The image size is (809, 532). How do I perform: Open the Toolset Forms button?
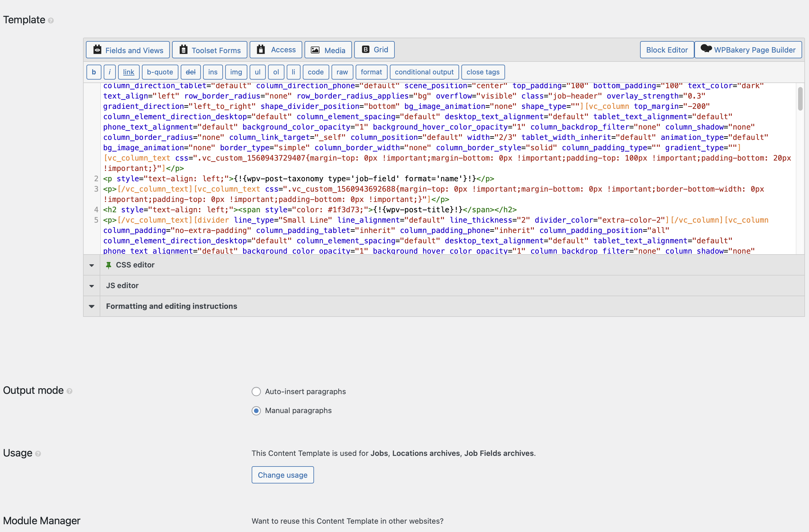[210, 50]
